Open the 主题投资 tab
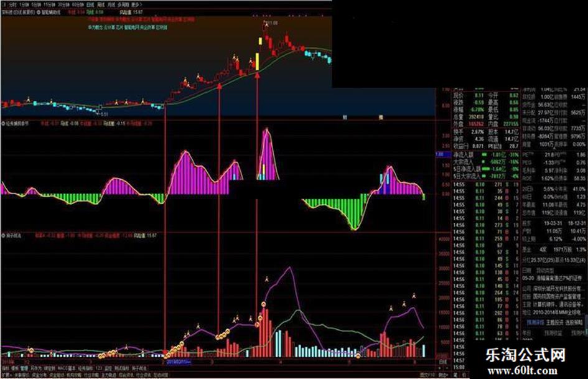This screenshot has height=379, width=588. click(554, 322)
